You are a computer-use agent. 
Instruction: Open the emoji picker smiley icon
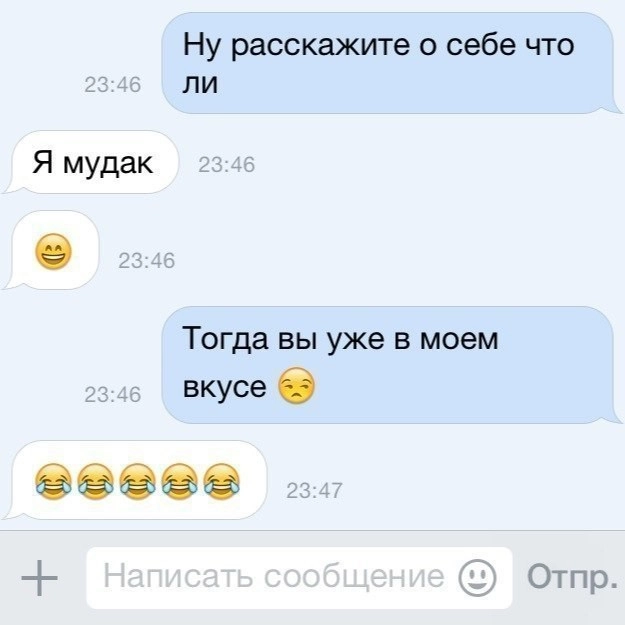click(477, 578)
